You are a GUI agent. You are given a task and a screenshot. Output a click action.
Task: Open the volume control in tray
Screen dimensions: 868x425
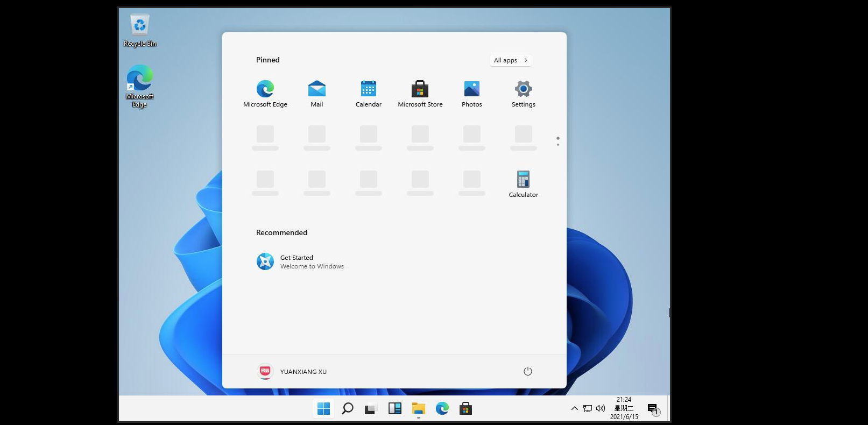[x=601, y=408]
